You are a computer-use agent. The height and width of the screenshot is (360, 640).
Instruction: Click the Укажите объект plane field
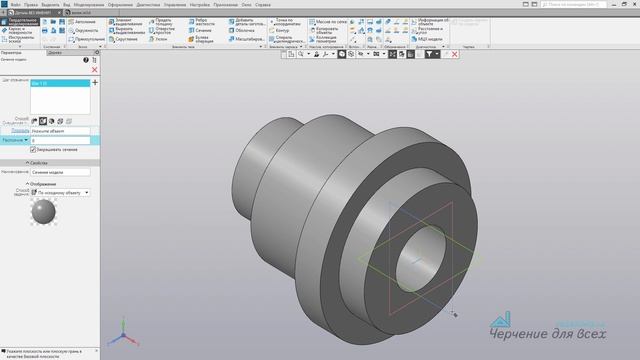(60, 131)
